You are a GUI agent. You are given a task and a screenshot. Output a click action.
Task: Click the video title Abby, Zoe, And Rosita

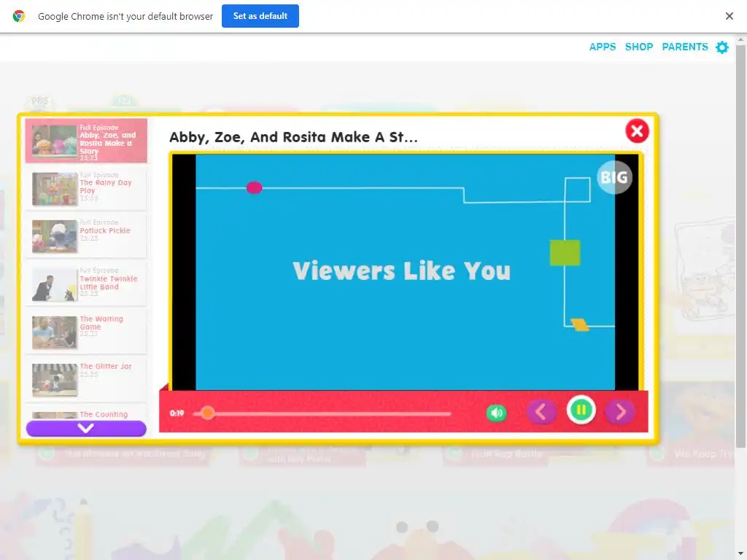coord(293,137)
